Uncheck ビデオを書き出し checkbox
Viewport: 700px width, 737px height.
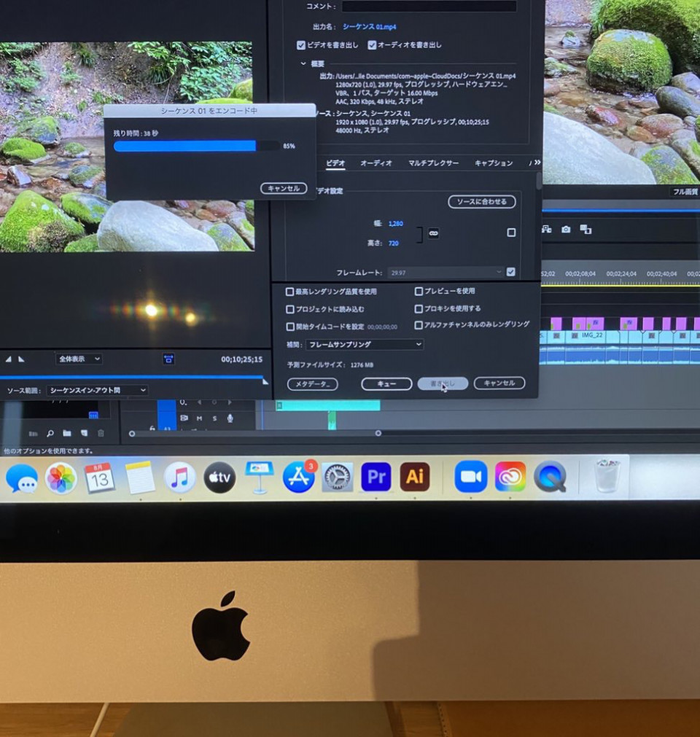point(301,45)
